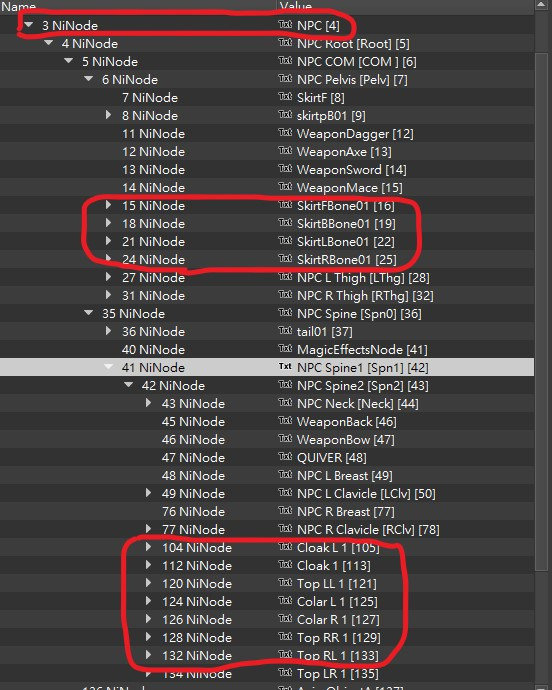Select the 13 NiNode row

point(267,169)
